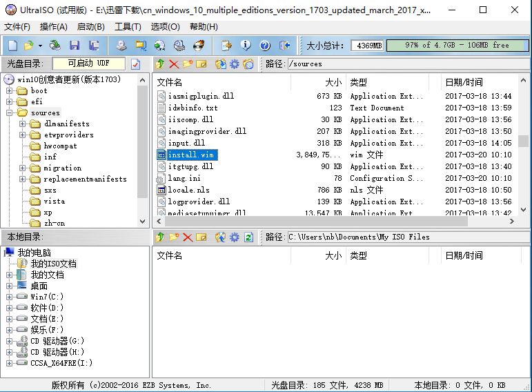Click the file list vertical scrollbar thumb

pos(524,141)
